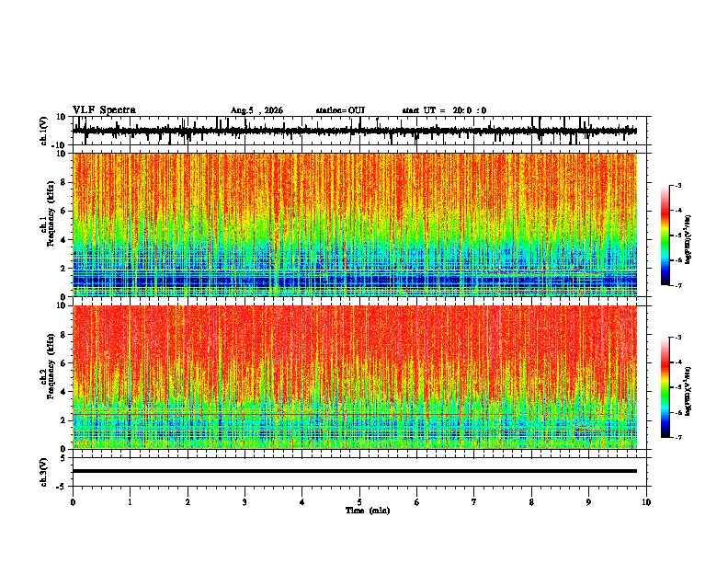Click time axis tick label "8"
The width and height of the screenshot is (728, 563).
coord(531,502)
